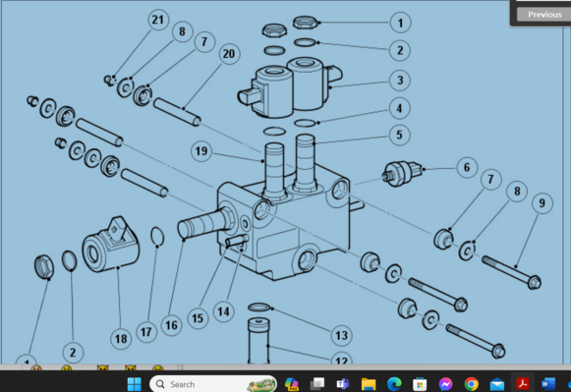Click callout number 9 for the bolt
The width and height of the screenshot is (571, 392).
[542, 203]
